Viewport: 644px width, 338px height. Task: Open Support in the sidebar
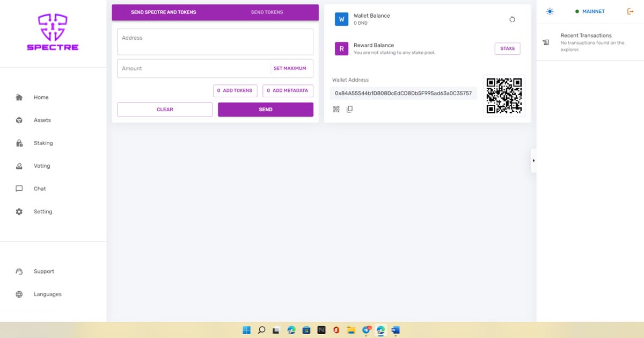point(44,271)
